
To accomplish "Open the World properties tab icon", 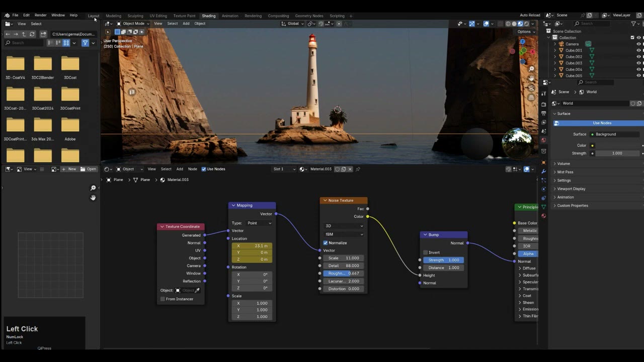I will coord(543,140).
